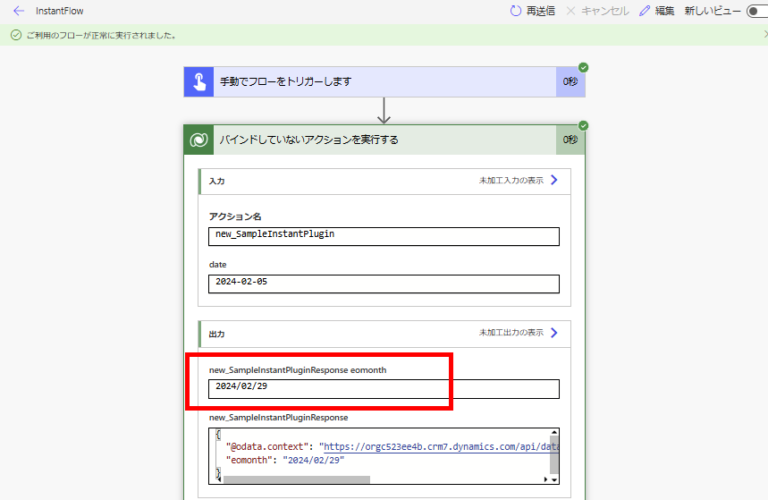768x500 pixels.
Task: Click the date field showing 2024-02-05
Action: [384, 284]
